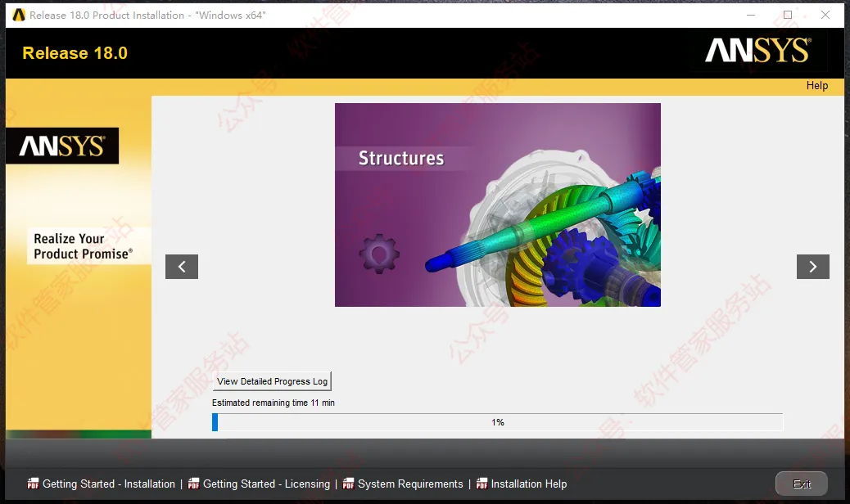This screenshot has height=504, width=850.
Task: Click View Detailed Progress Log button
Action: pyautogui.click(x=272, y=381)
